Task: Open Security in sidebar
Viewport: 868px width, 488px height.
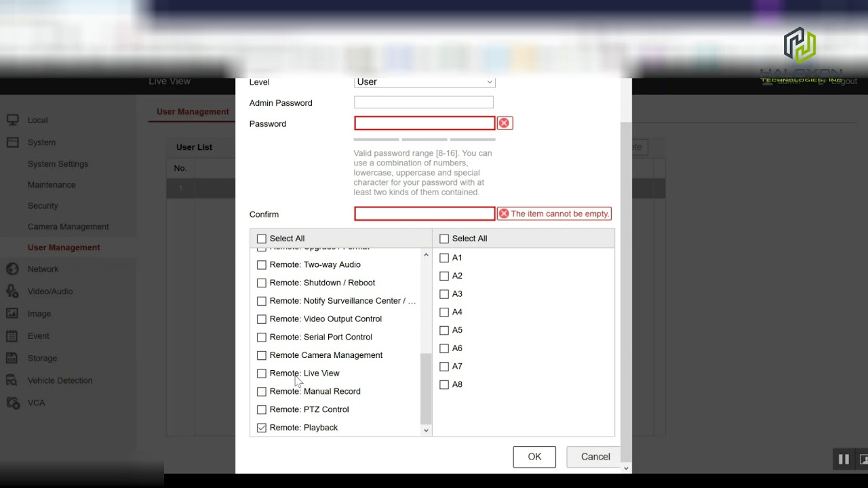Action: 43,206
